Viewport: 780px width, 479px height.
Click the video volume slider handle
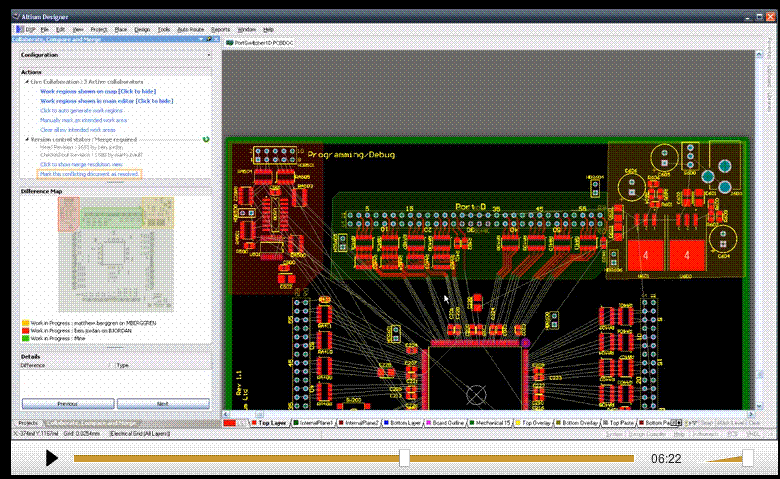click(747, 458)
